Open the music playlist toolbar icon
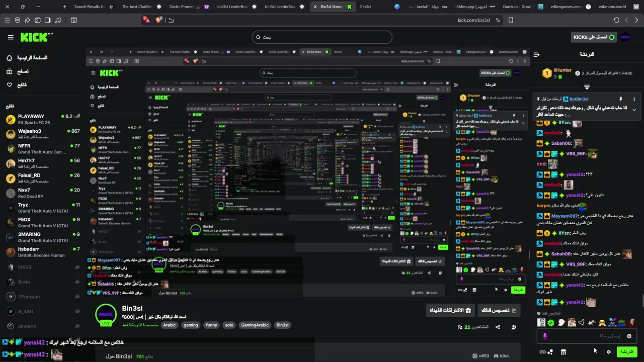 (57, 20)
